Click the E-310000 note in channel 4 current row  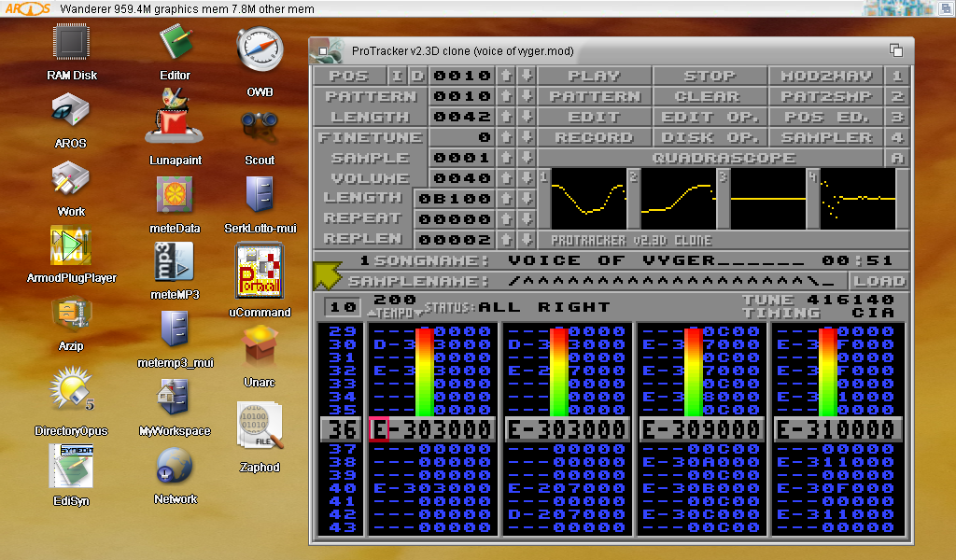click(837, 429)
